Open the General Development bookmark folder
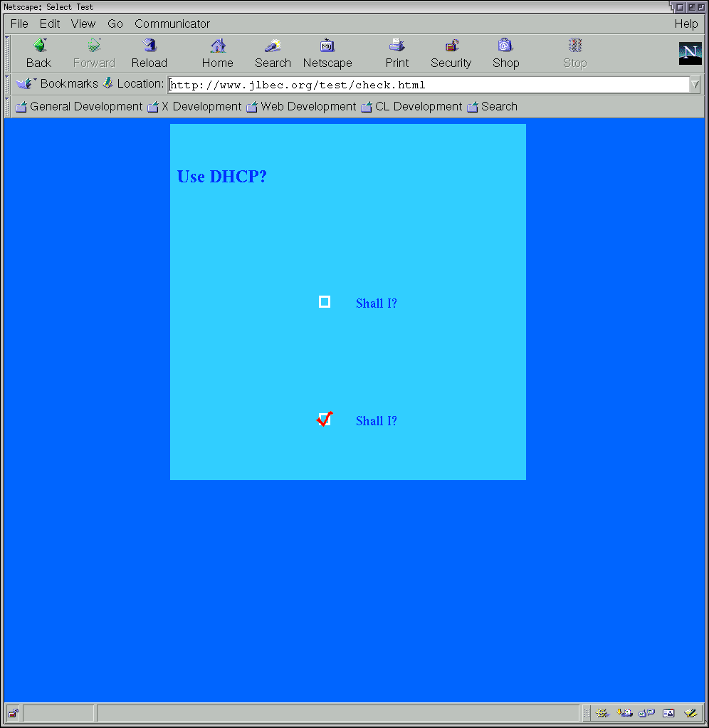 (x=79, y=107)
